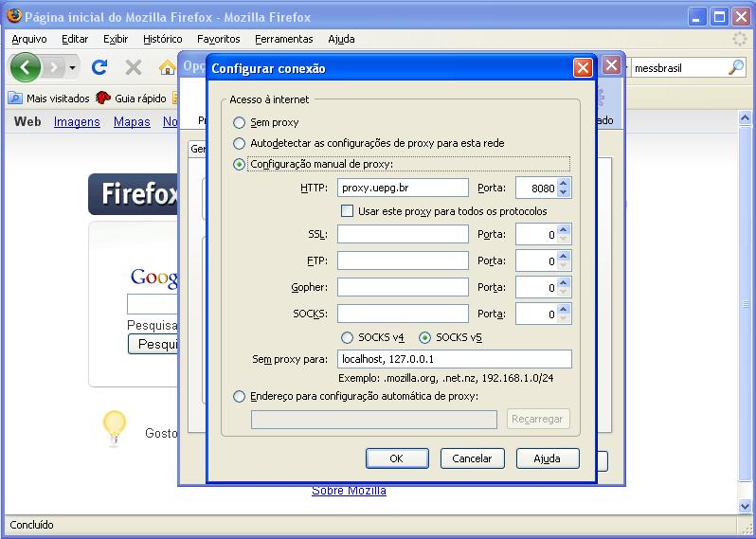Select Configuração manual de proxy
The height and width of the screenshot is (539, 756).
(x=239, y=165)
